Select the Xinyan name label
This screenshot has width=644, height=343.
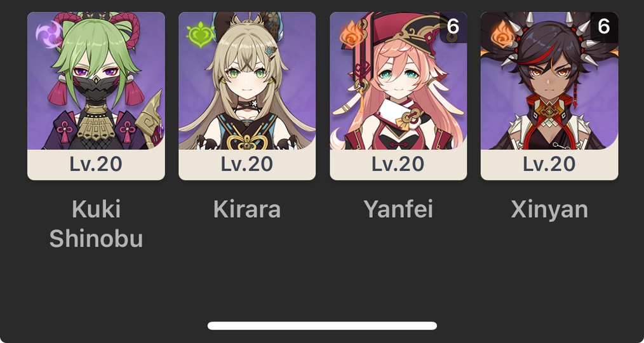pos(549,210)
